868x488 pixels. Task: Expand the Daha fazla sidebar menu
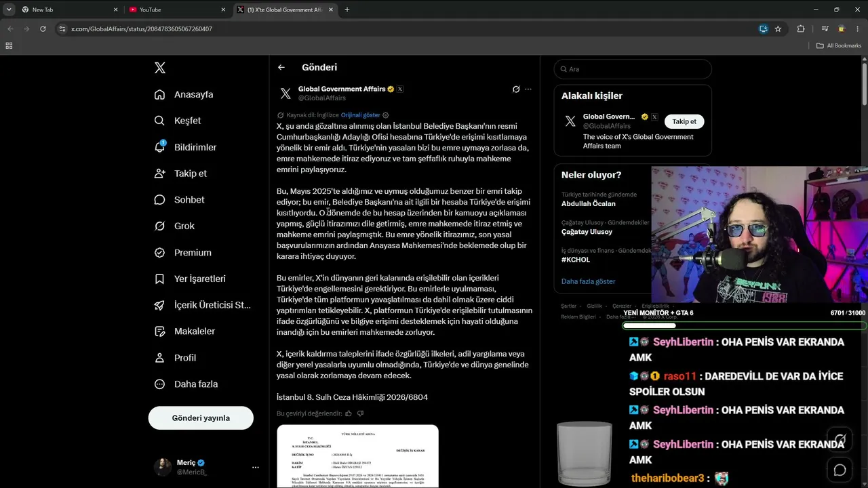[x=186, y=384]
